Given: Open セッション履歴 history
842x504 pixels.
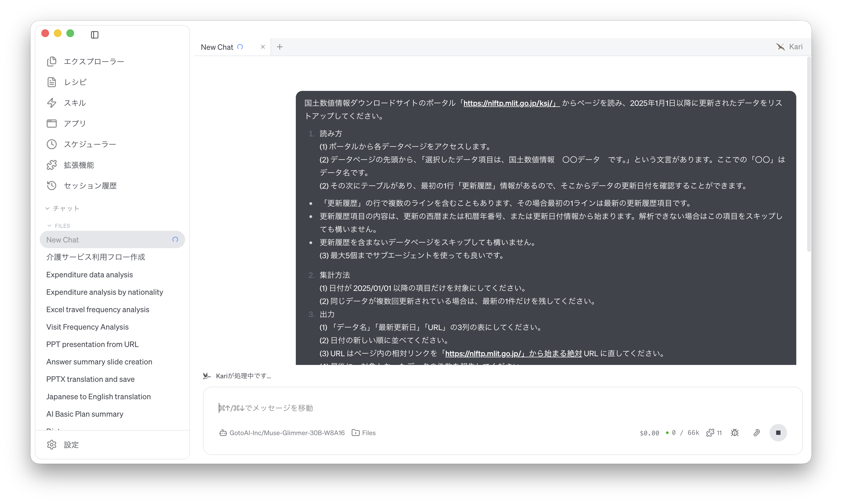Looking at the screenshot, I should click(x=81, y=185).
